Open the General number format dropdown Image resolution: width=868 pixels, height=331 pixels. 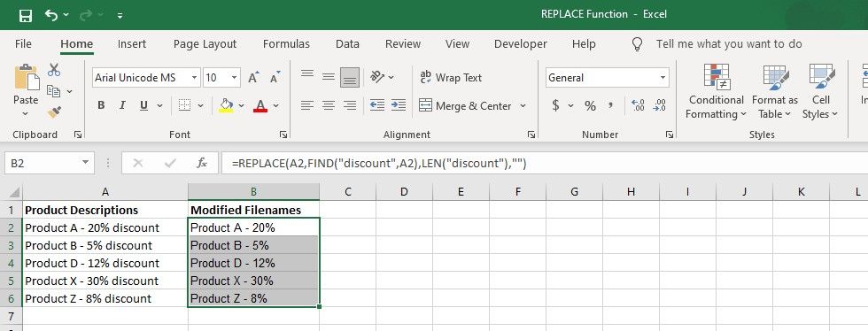[x=663, y=78]
